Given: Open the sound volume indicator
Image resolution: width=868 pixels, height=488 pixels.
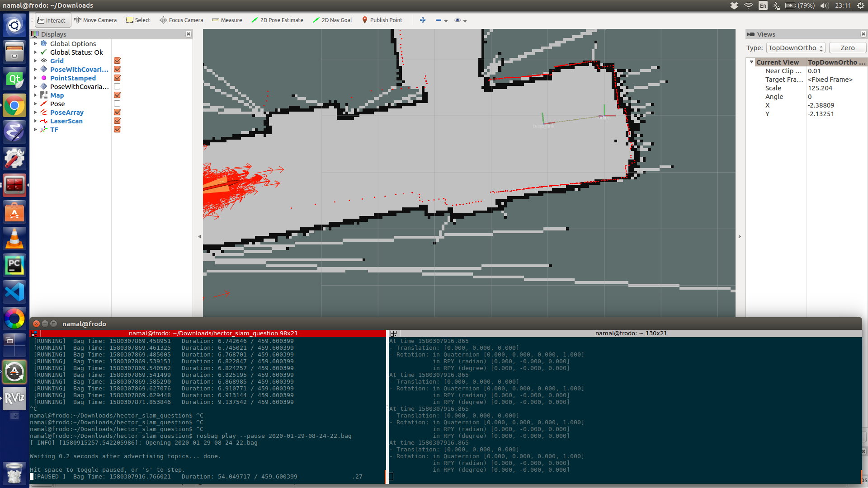Looking at the screenshot, I should pos(824,5).
